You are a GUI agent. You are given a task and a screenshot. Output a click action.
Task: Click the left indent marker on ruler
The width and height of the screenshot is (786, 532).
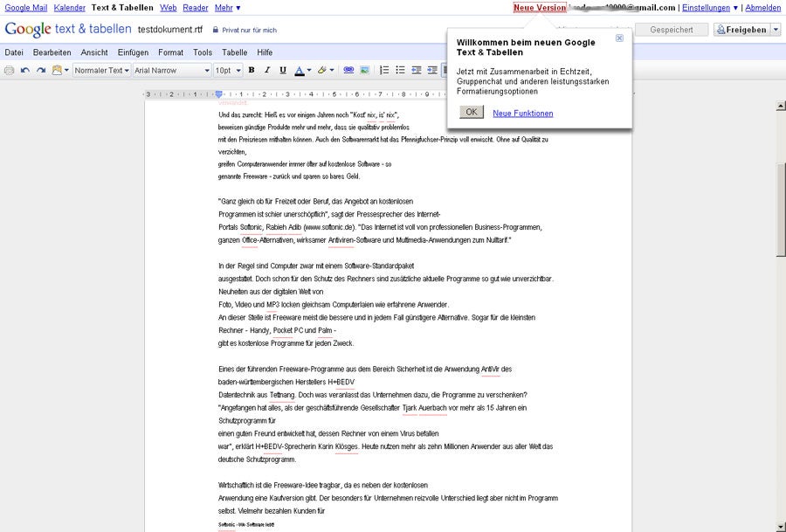pos(218,94)
